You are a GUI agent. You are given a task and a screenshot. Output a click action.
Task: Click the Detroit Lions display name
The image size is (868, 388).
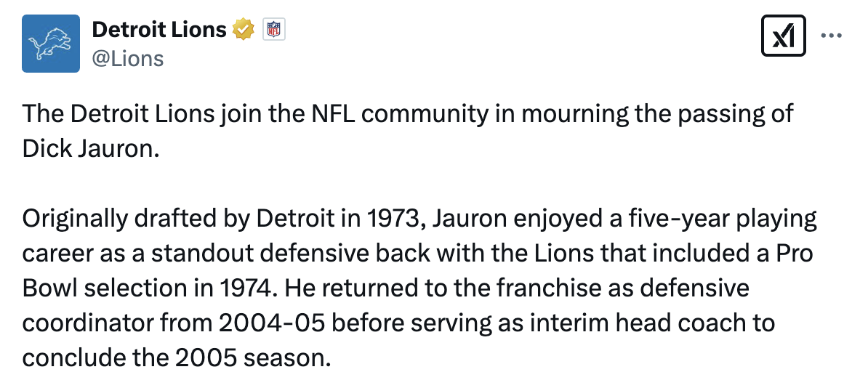click(x=159, y=30)
